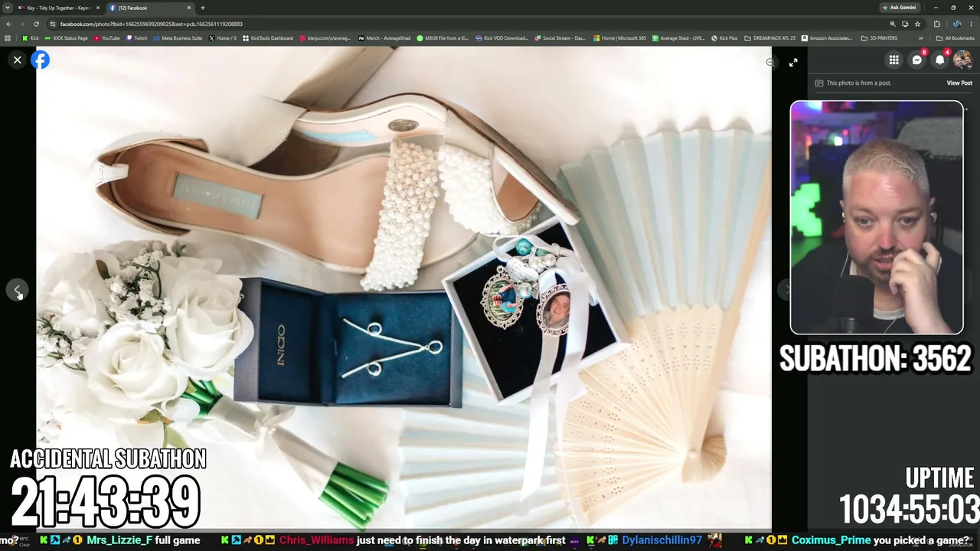
Task: Open Messenger chats
Action: coord(917,60)
